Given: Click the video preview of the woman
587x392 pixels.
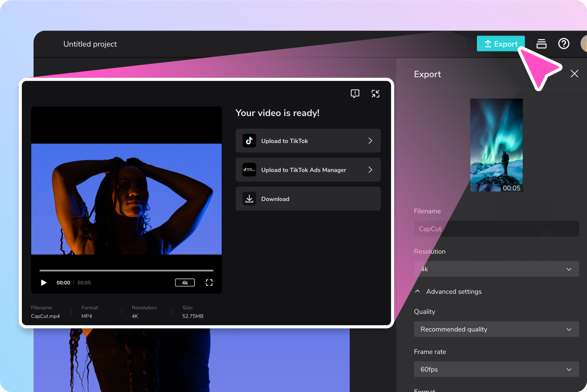Looking at the screenshot, I should pos(126,199).
